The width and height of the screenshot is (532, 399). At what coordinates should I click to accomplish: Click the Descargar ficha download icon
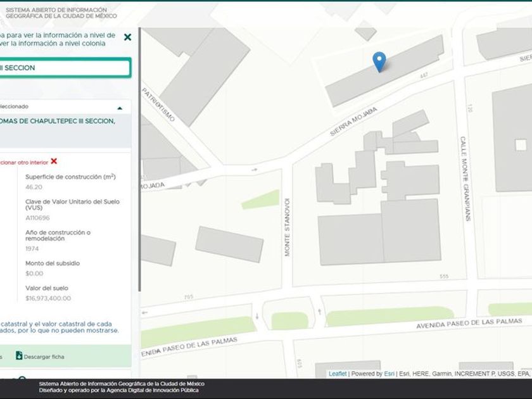19,356
